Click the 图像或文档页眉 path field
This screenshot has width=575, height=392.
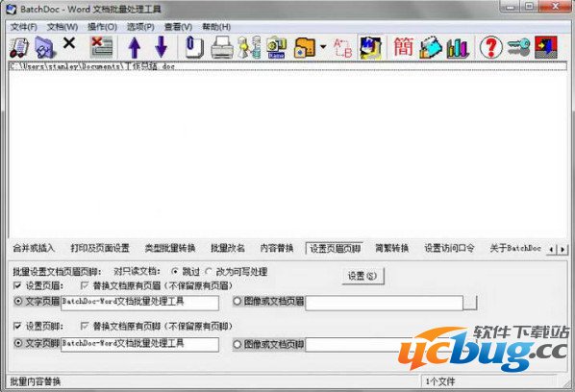tap(384, 303)
